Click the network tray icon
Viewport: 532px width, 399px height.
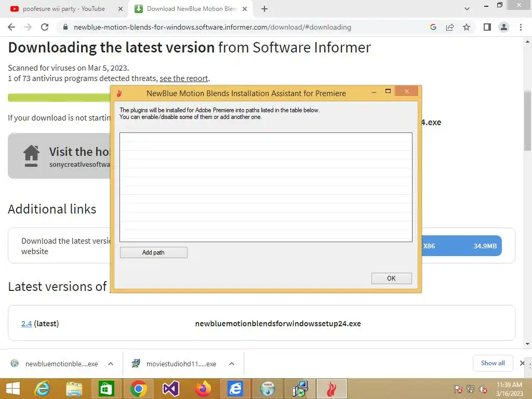[470, 389]
